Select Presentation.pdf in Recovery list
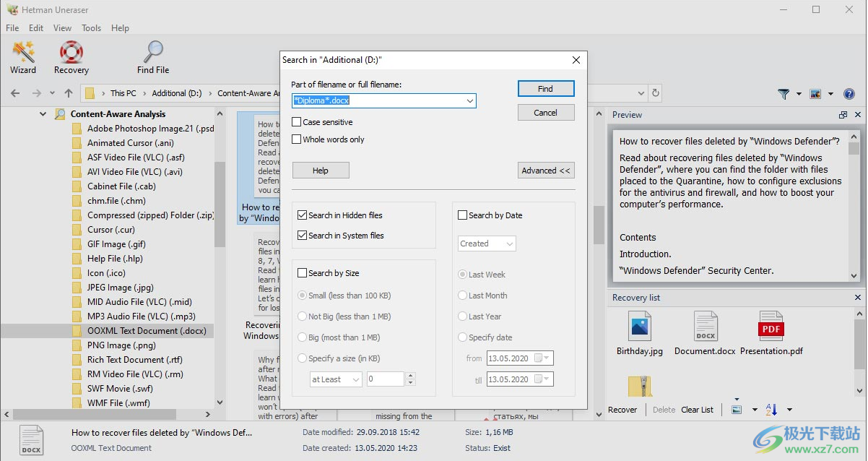The image size is (868, 461). point(771,334)
